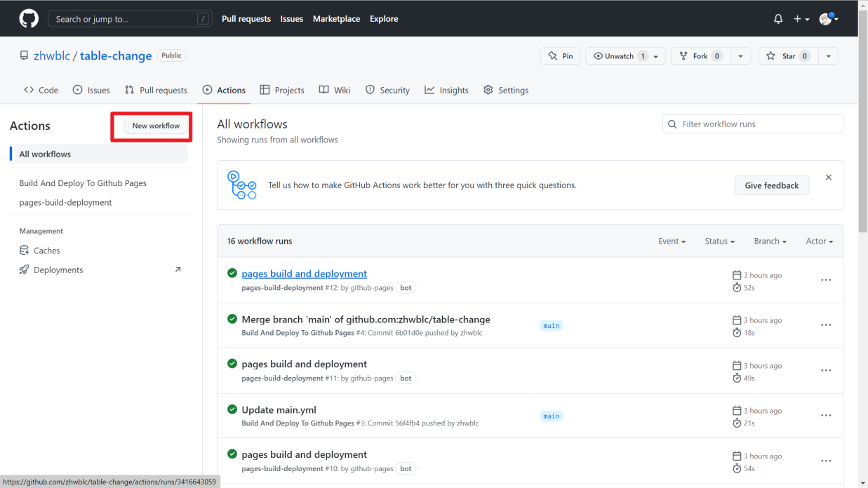Fork the repository
The width and height of the screenshot is (868, 488).
(700, 56)
